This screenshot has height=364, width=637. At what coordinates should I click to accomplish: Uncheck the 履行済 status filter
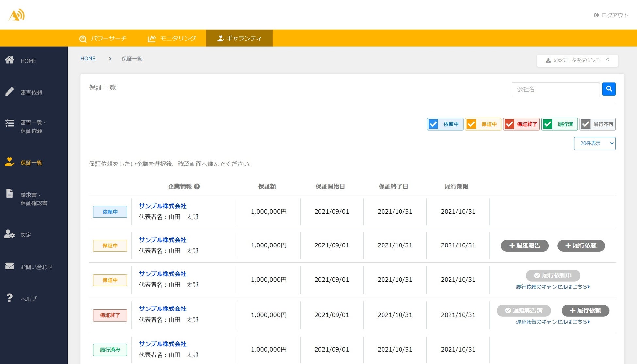(548, 124)
